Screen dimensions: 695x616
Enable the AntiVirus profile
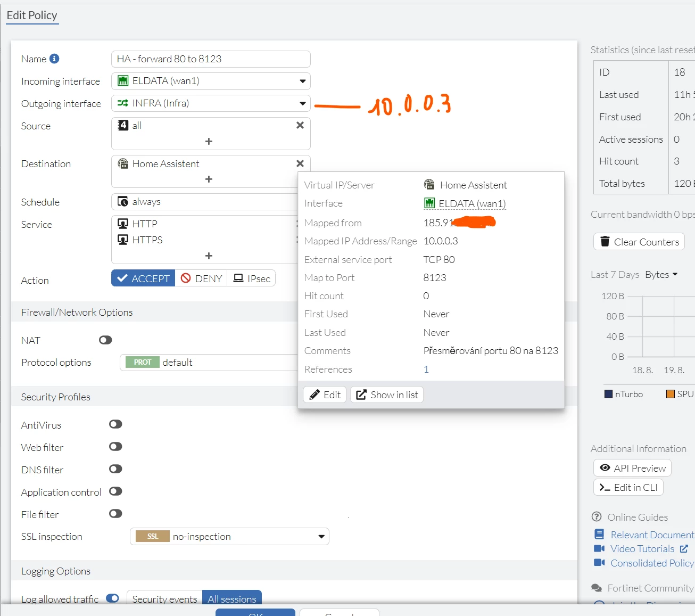click(x=115, y=424)
